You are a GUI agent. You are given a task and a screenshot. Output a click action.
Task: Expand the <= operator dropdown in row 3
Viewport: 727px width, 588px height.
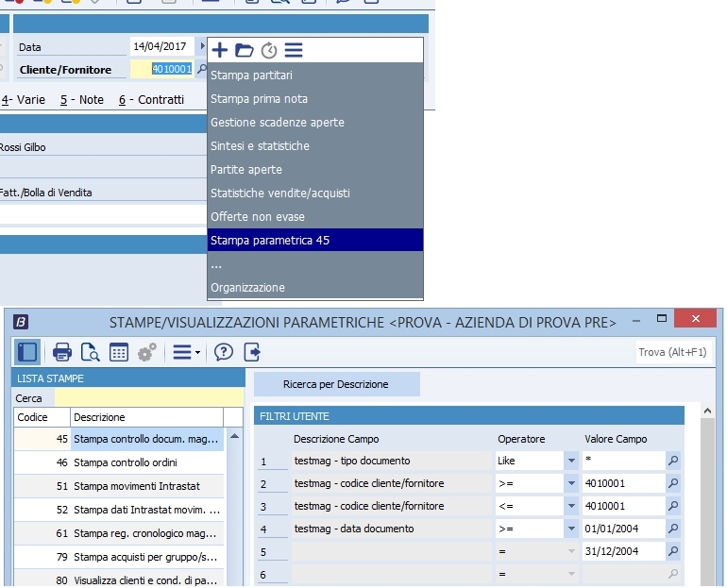(x=570, y=507)
